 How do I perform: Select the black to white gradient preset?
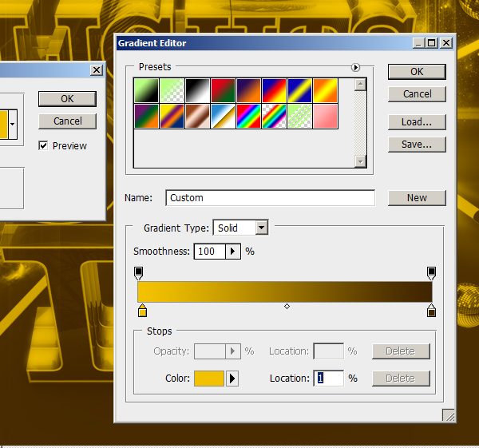pos(198,90)
